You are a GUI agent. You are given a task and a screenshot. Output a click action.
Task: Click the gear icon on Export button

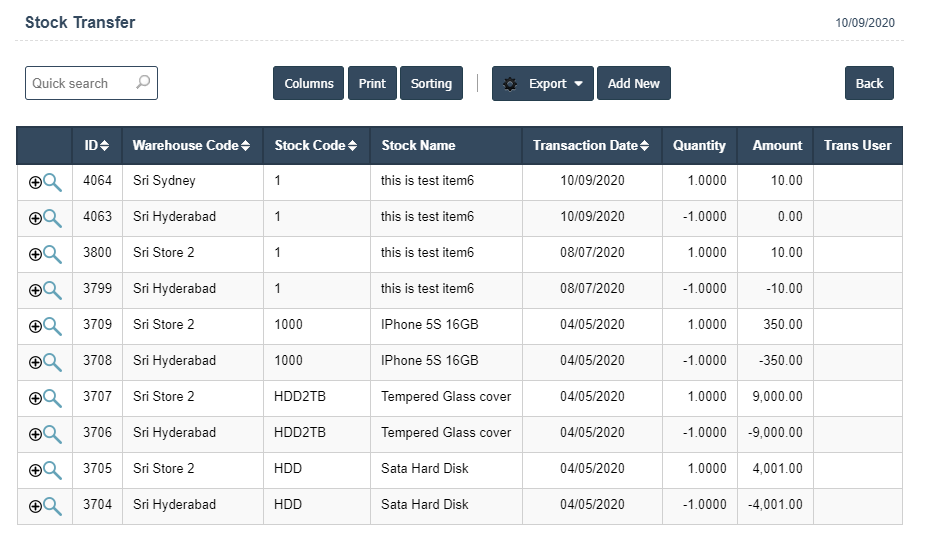point(510,84)
